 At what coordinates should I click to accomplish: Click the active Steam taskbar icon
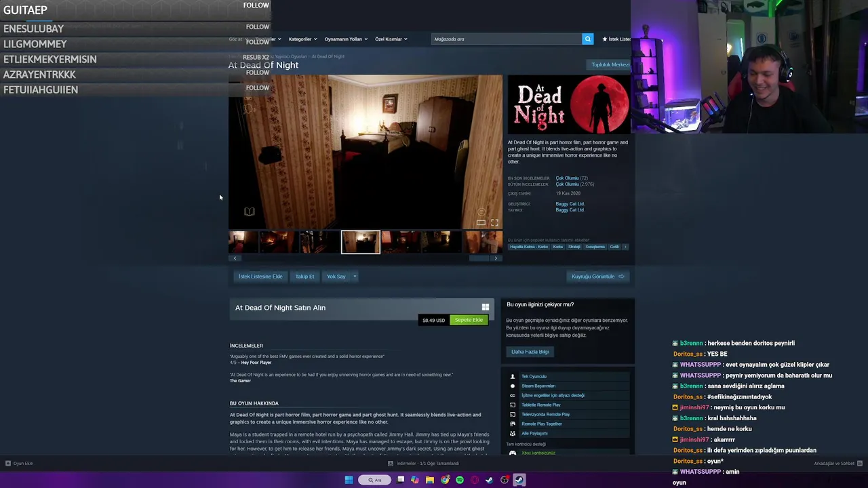pyautogui.click(x=519, y=480)
